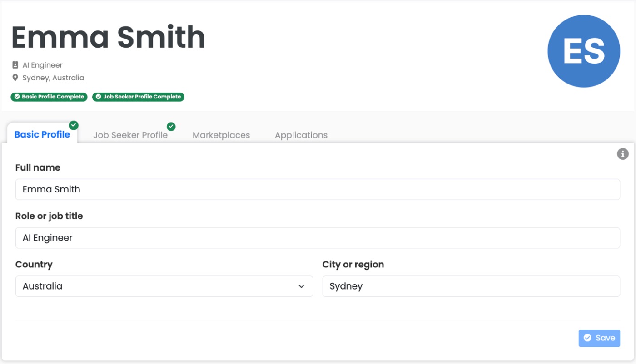Switch to the Basic Profile tab
This screenshot has height=364, width=636.
42,134
